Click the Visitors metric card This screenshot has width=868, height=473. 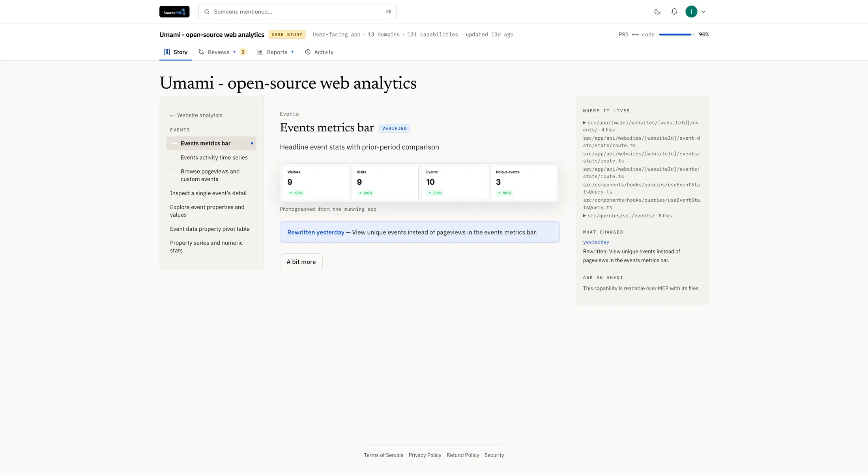316,183
